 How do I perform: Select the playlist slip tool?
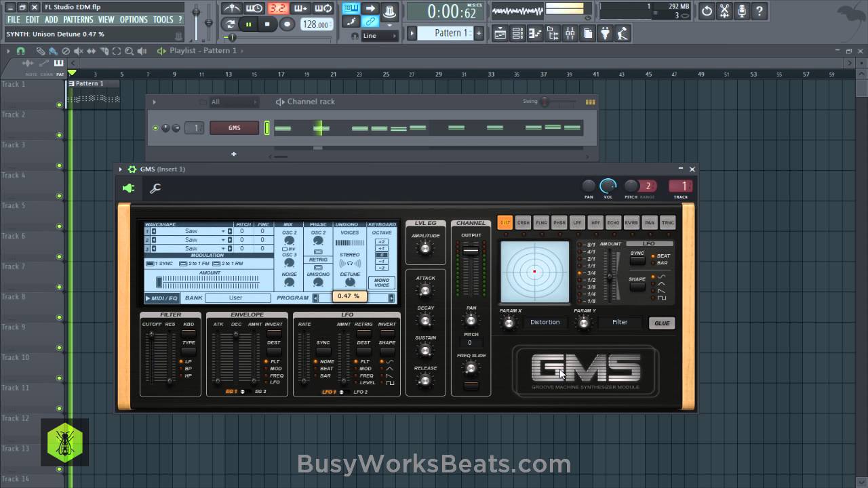[91, 51]
